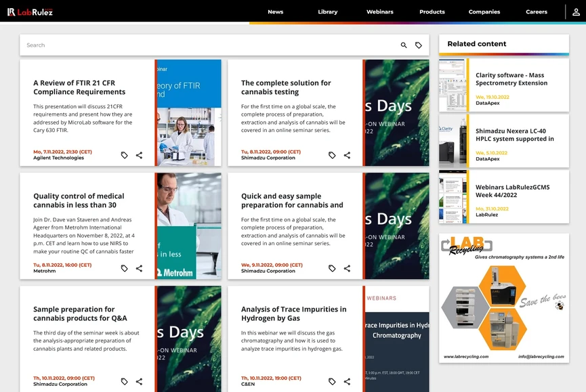586x392 pixels.
Task: Click the Clarity software related thumbnail
Action: (x=453, y=85)
